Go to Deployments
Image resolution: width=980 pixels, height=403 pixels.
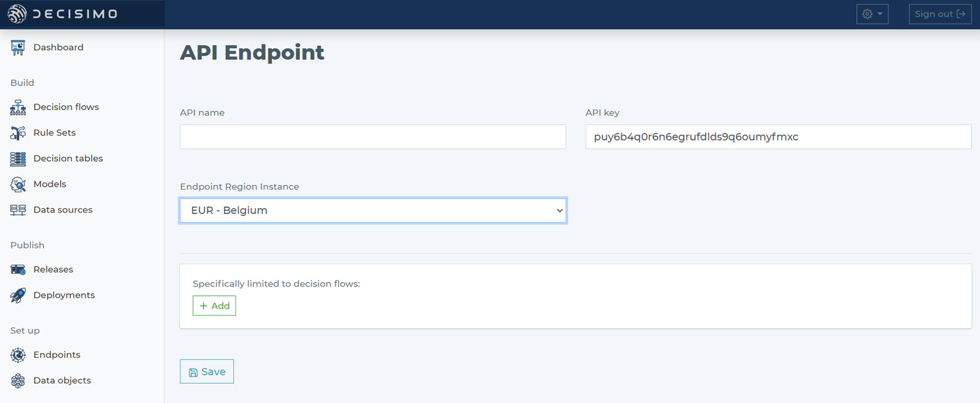coord(64,295)
